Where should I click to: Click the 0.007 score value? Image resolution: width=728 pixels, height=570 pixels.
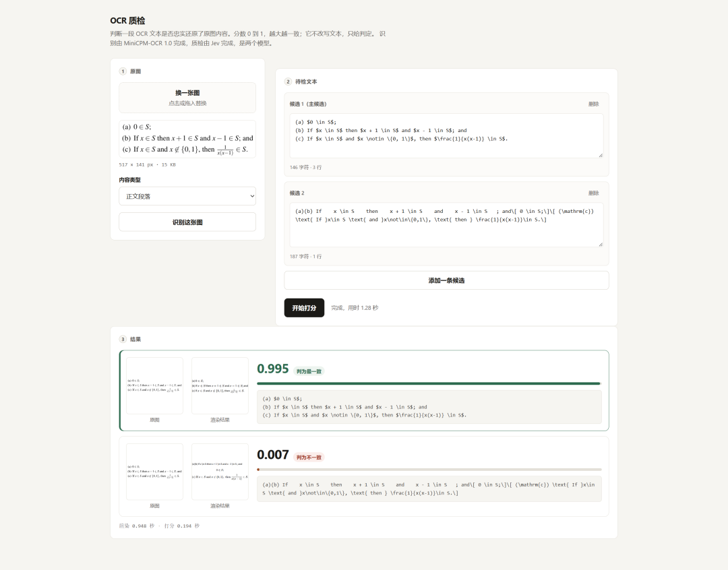(273, 454)
